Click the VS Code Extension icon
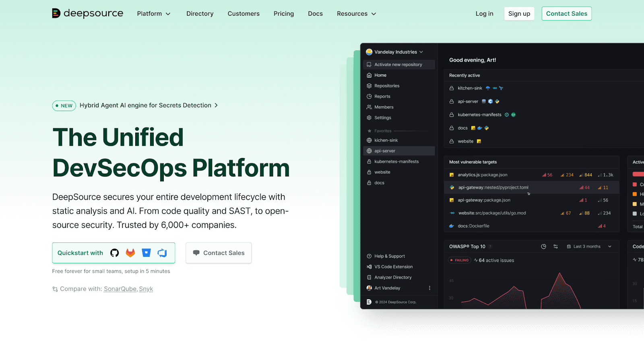644x363 pixels. (x=369, y=267)
